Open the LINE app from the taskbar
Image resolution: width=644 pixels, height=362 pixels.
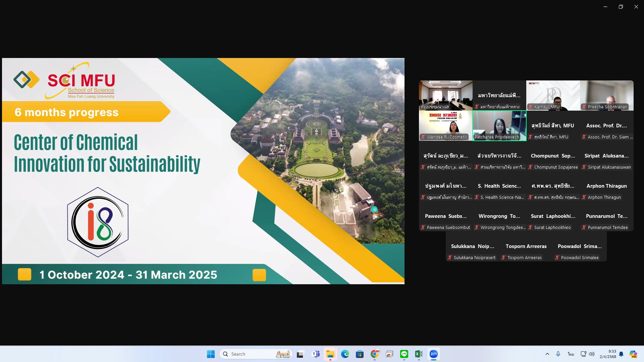[x=404, y=354]
